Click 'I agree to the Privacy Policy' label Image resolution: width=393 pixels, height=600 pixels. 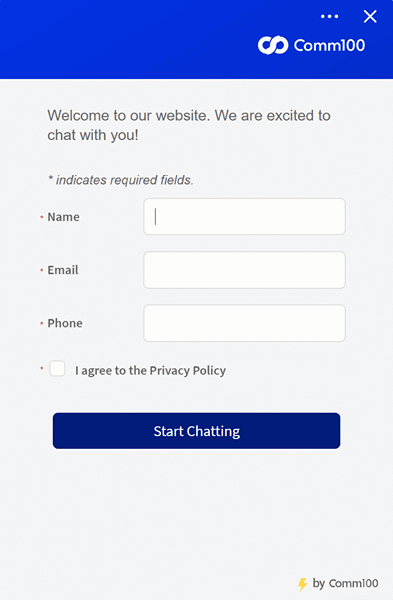(150, 370)
